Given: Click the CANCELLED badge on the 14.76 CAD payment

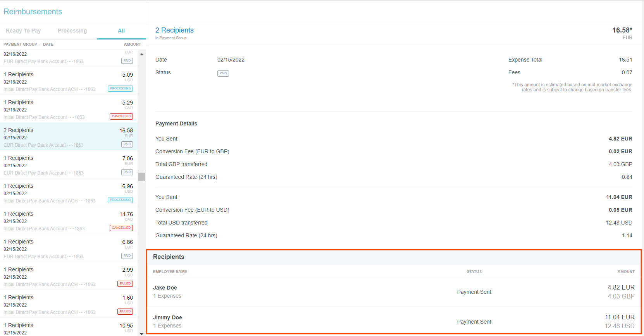Looking at the screenshot, I should (x=121, y=228).
